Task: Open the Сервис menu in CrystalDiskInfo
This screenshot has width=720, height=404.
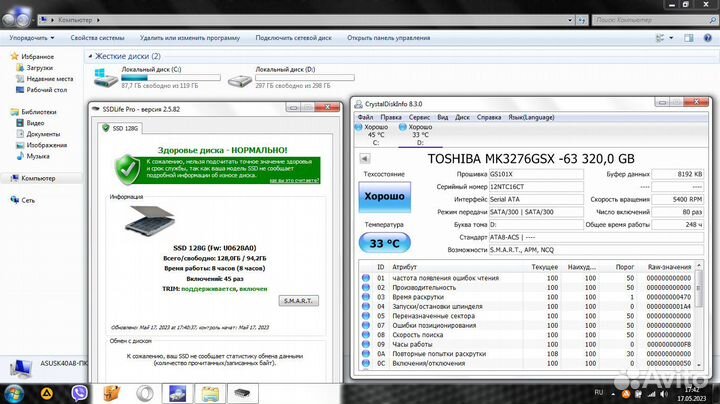Action: (419, 117)
